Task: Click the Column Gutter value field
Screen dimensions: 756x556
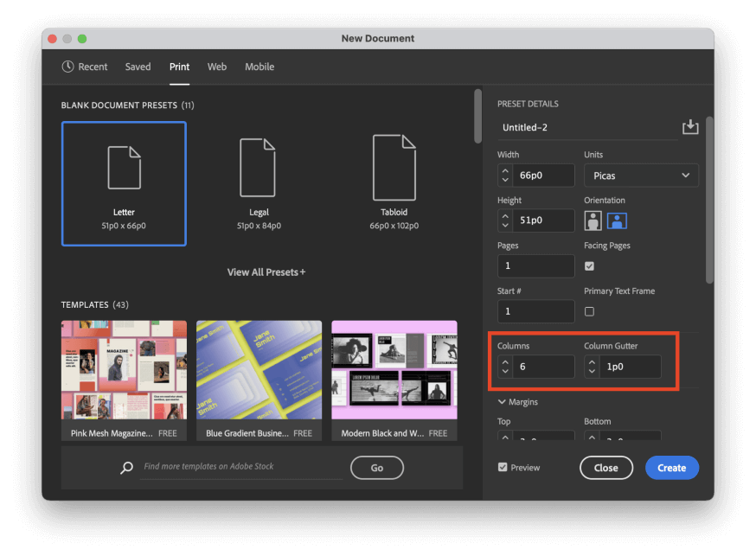Action: coord(631,367)
